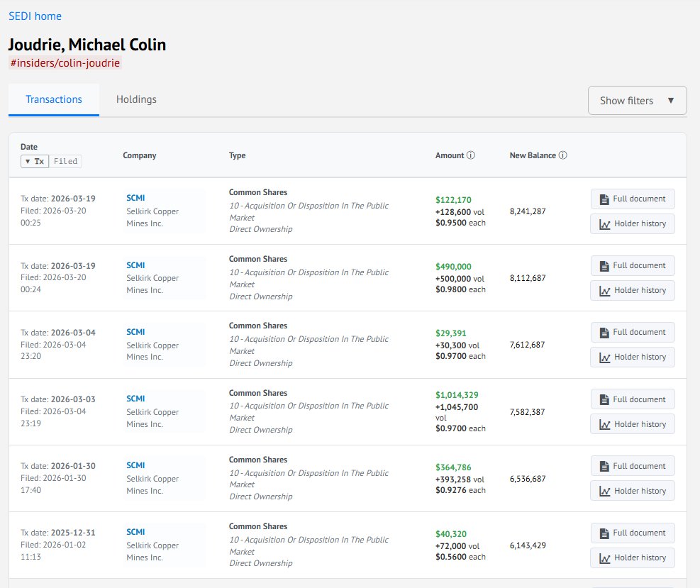Image resolution: width=700 pixels, height=588 pixels.
Task: Click the +128,600 vol text
Action: (x=460, y=212)
